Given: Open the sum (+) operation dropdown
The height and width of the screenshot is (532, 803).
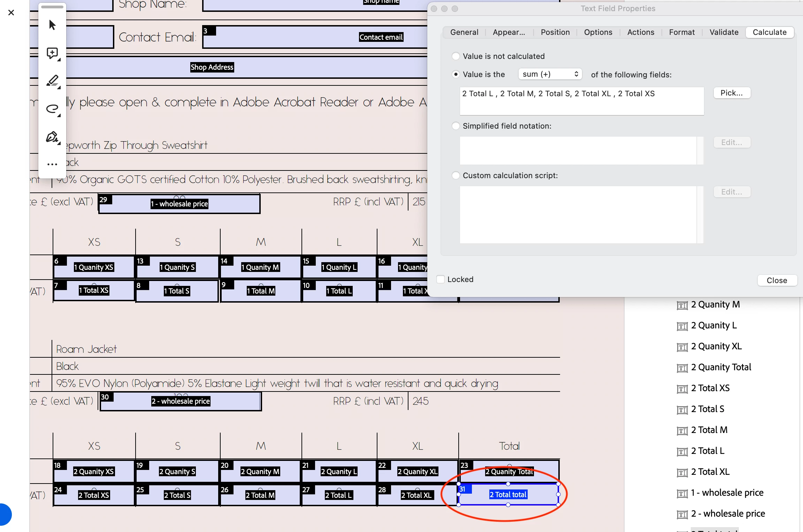Looking at the screenshot, I should (550, 74).
